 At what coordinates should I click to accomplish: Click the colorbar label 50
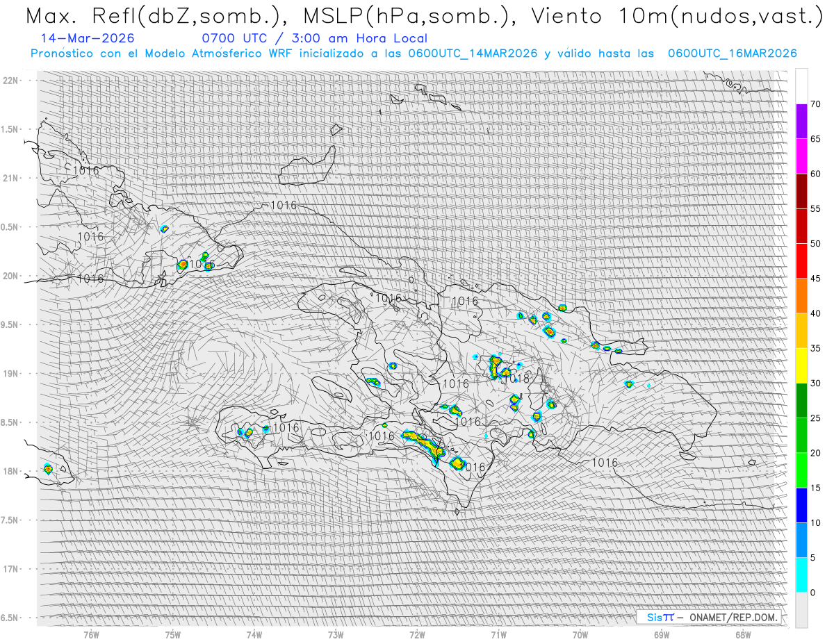click(816, 244)
